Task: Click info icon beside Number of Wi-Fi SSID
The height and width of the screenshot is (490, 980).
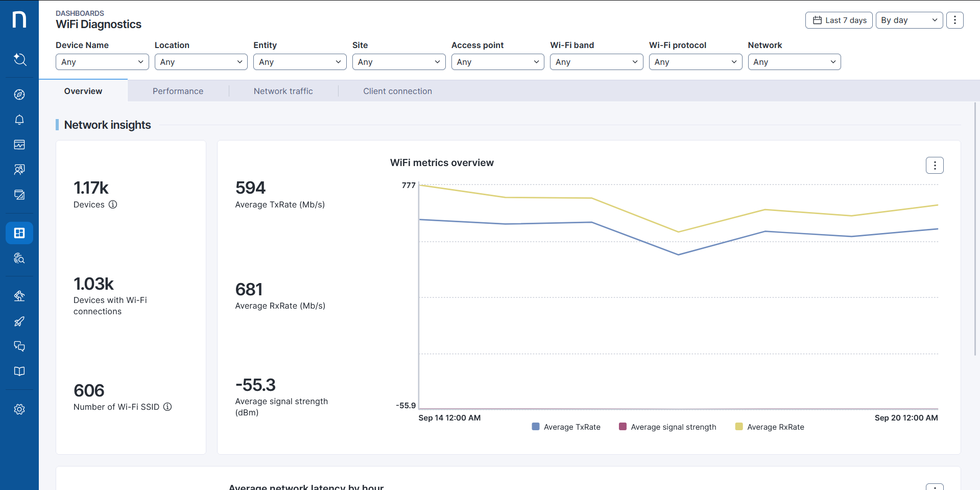Action: [x=168, y=407]
